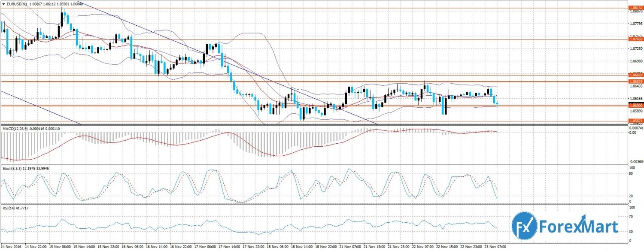644x251 pixels.
Task: Select the 1.05674 price level label
Action: click(x=635, y=121)
